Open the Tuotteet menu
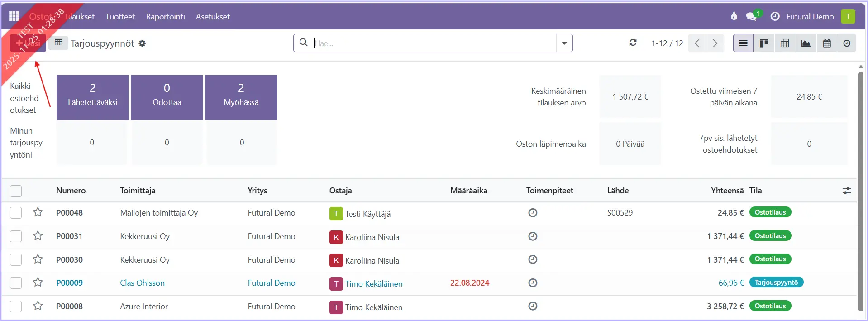 [120, 17]
